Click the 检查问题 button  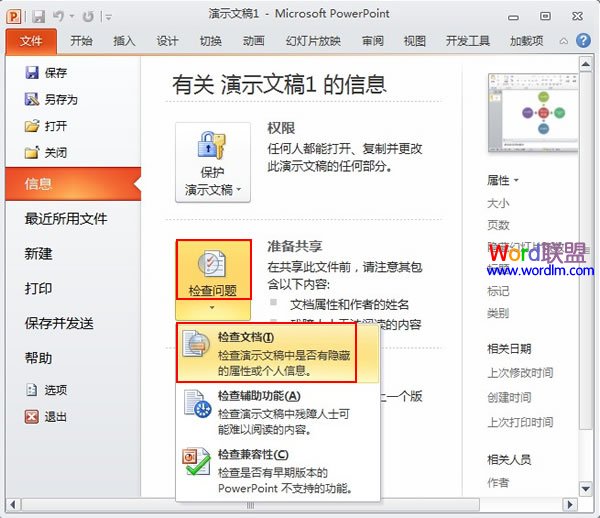click(214, 270)
